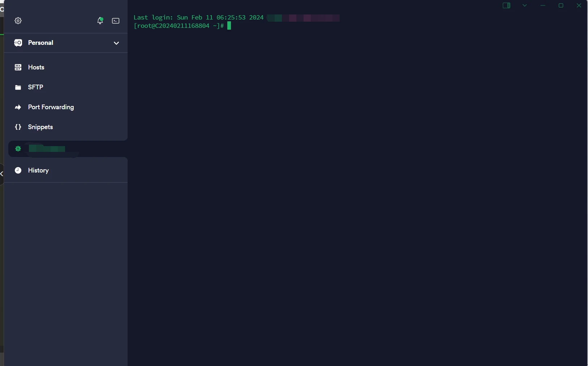This screenshot has width=588, height=366.
Task: Expand the Personal workspace chevron
Action: click(116, 43)
